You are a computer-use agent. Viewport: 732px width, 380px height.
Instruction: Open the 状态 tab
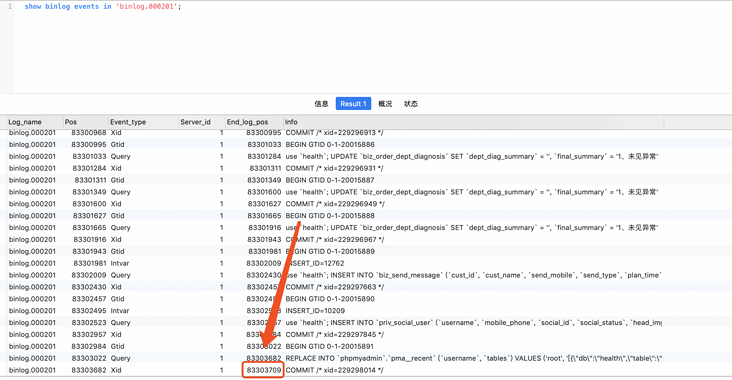(410, 104)
